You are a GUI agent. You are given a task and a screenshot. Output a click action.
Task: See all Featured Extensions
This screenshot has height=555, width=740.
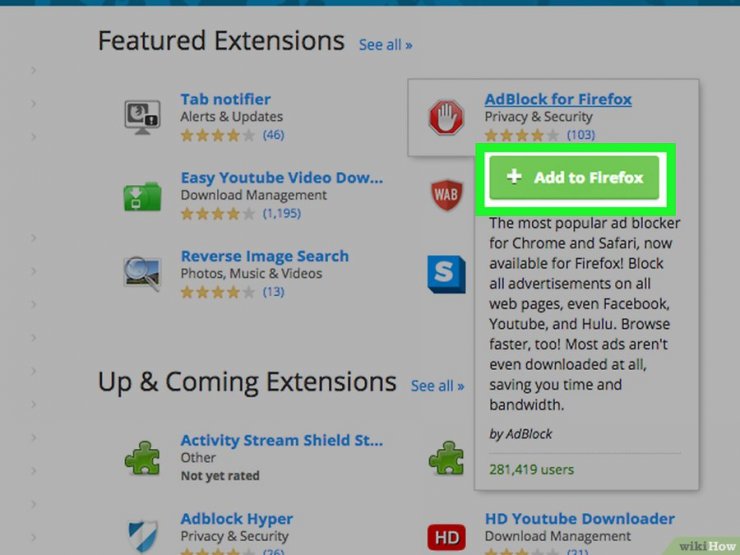coord(386,45)
